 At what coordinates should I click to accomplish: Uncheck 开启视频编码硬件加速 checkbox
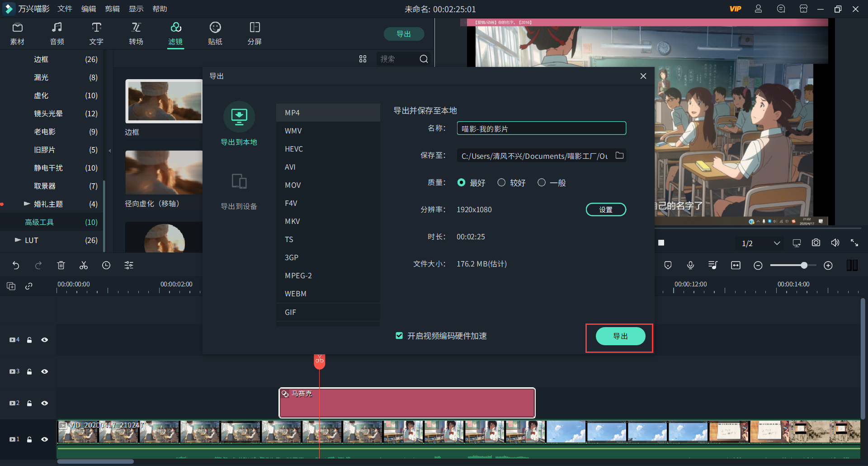tap(399, 336)
